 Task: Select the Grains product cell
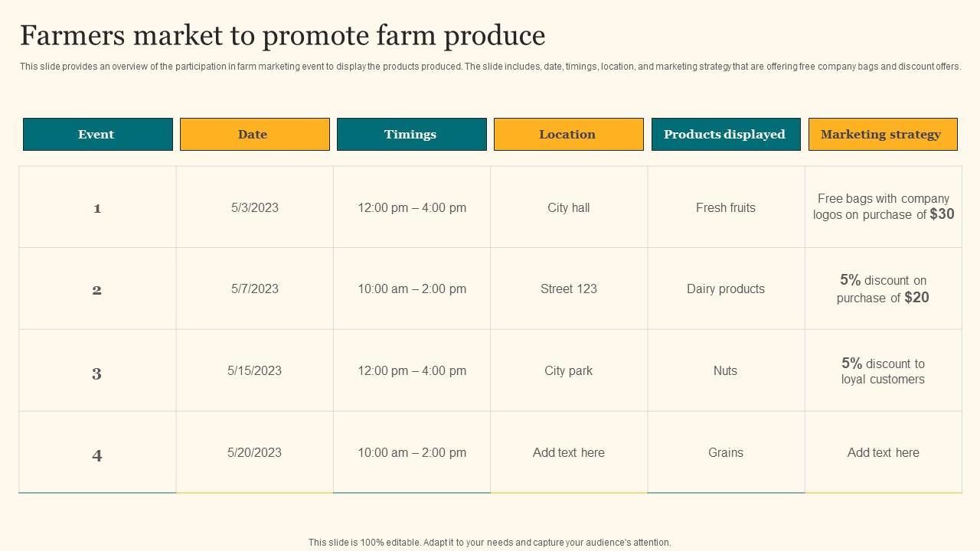[726, 452]
